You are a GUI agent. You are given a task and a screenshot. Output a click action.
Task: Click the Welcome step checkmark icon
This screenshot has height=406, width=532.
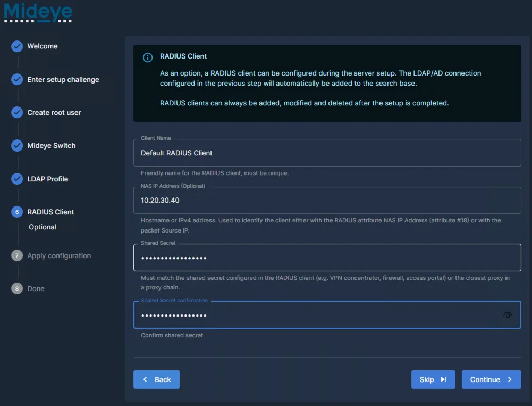pos(16,46)
